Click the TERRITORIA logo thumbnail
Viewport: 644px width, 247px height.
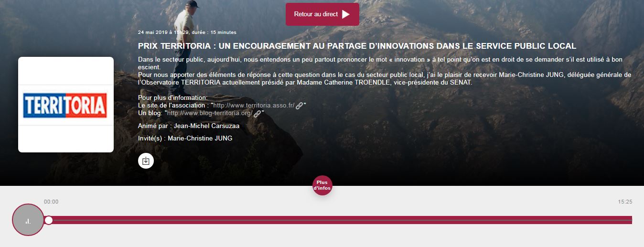pyautogui.click(x=66, y=105)
